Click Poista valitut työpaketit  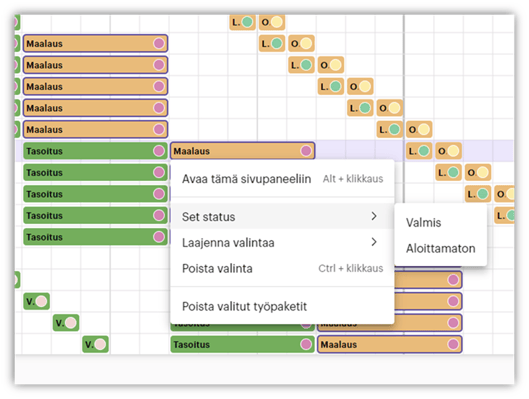click(244, 306)
